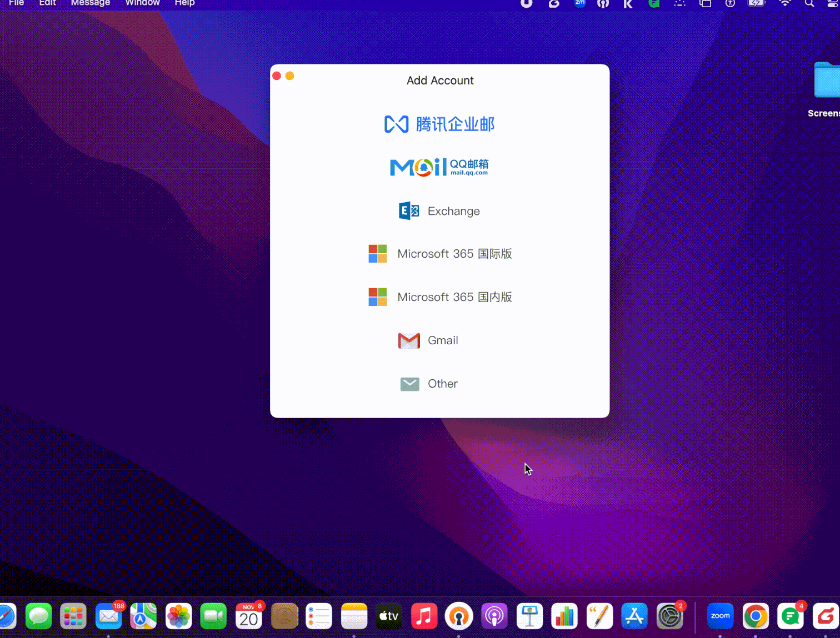
Task: Open the Help menu
Action: [184, 3]
